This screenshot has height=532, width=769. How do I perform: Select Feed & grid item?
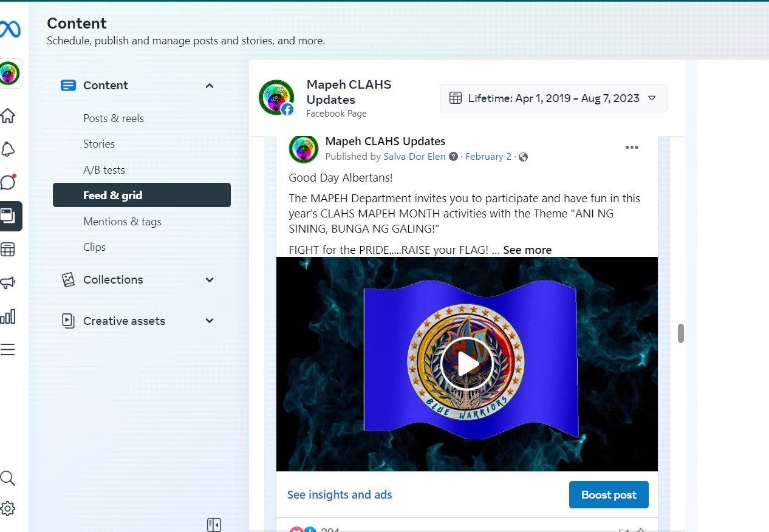click(142, 195)
